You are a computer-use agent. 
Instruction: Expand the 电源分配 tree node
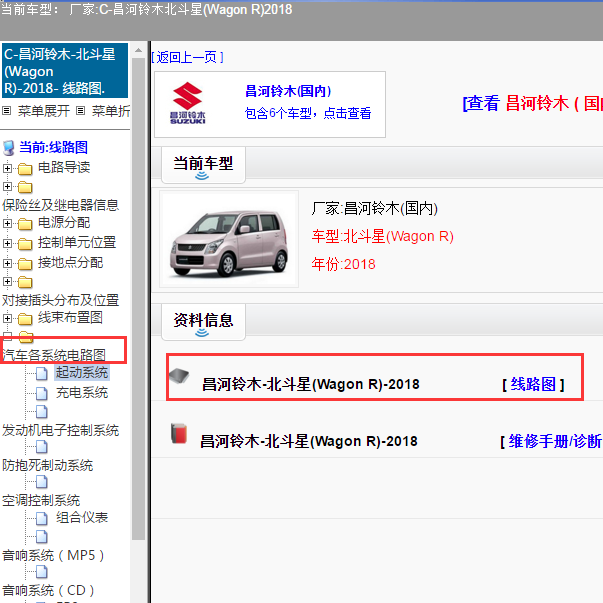click(7, 223)
